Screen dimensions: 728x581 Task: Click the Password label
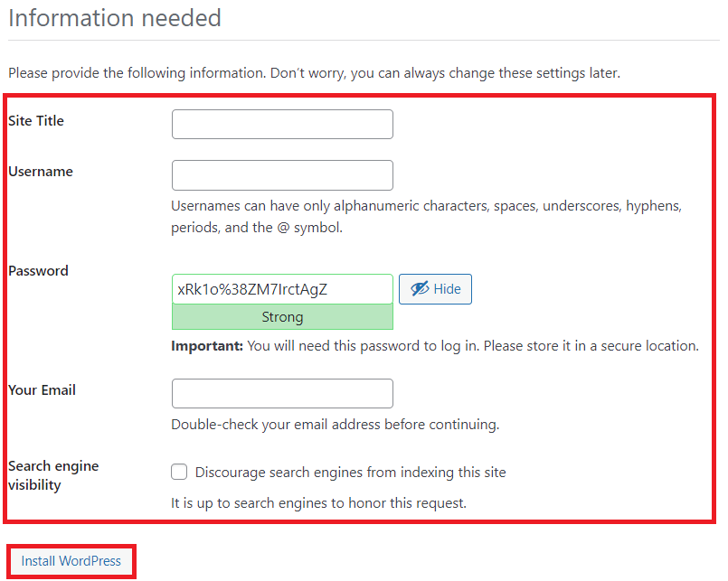pyautogui.click(x=38, y=270)
